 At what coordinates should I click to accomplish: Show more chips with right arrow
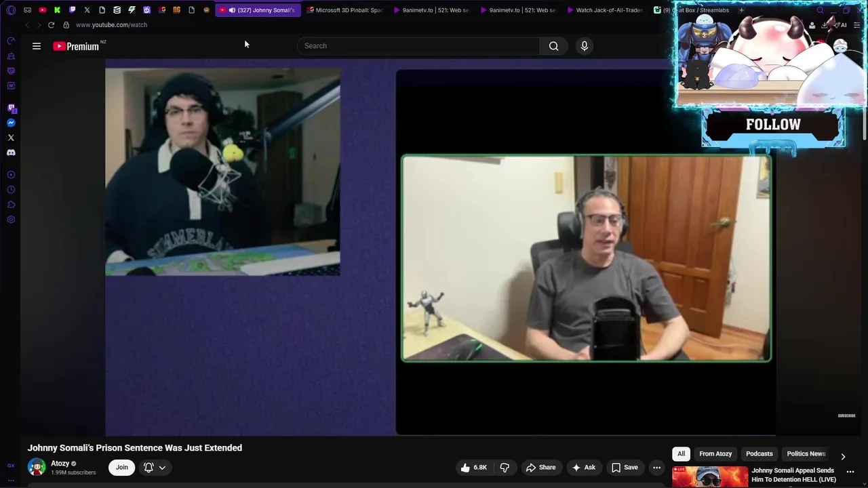[843, 456]
